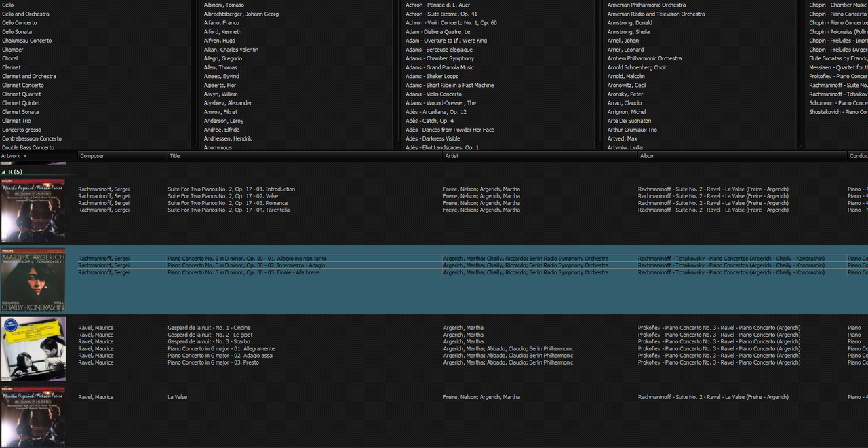Select the Concerto grosso genre

pos(22,130)
